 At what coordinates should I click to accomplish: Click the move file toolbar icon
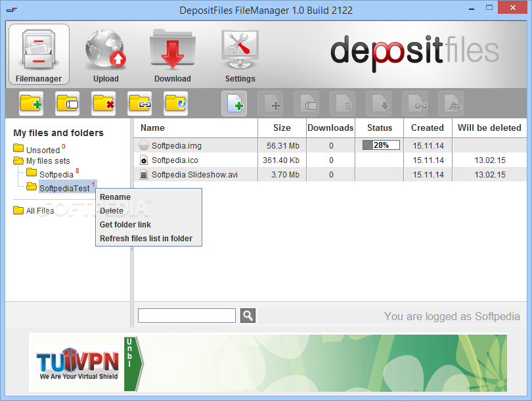click(x=271, y=103)
